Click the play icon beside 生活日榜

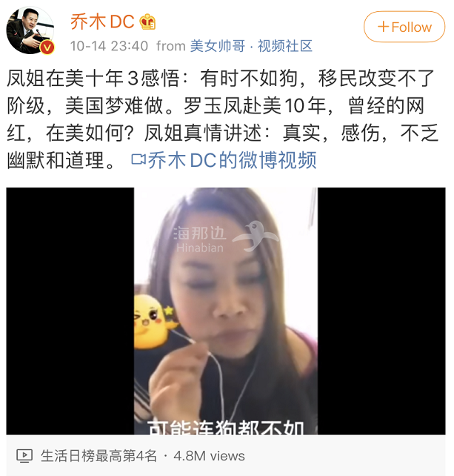point(24,455)
